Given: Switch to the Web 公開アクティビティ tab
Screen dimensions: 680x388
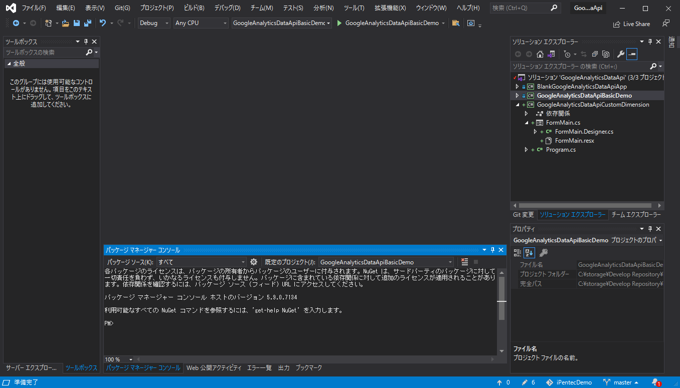Looking at the screenshot, I should pyautogui.click(x=214, y=368).
